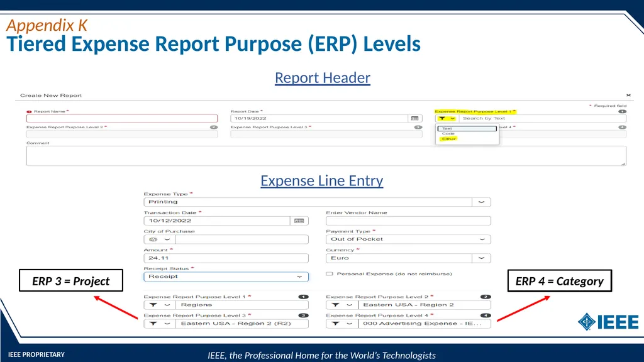This screenshot has height=362, width=644.
Task: Focus the Report Name field
Action: (x=122, y=118)
